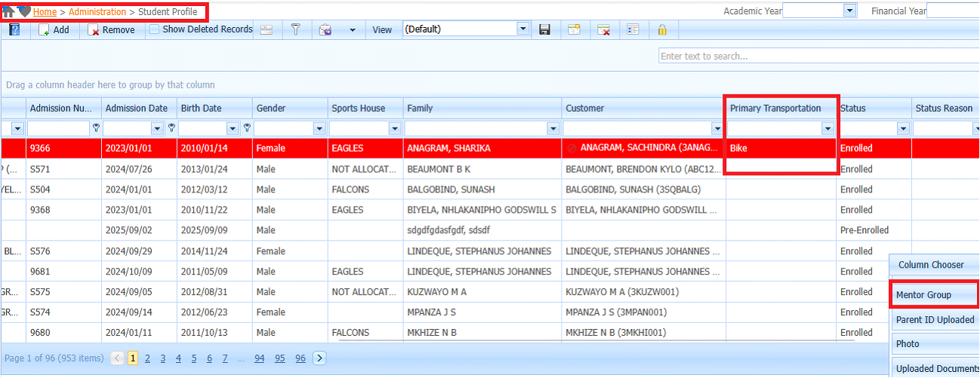This screenshot has width=980, height=378.
Task: Toggle the Show Deleted Records checkbox
Action: coord(154,29)
